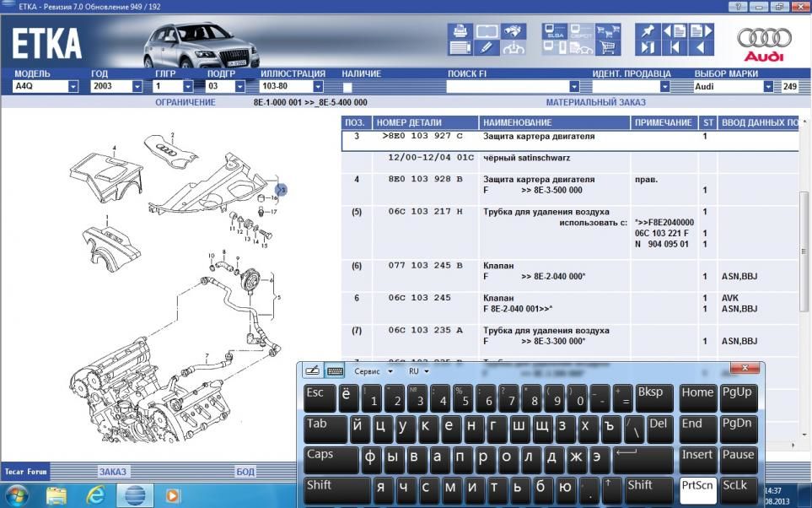
Task: Toggle left Shift on on-screen keyboard
Action: [336, 489]
